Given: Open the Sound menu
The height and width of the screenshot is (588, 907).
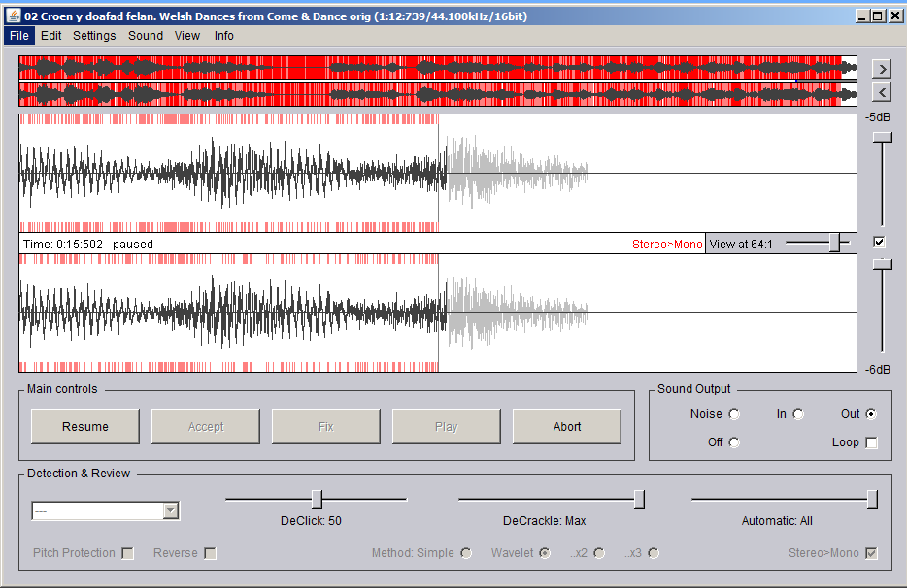Looking at the screenshot, I should click(x=146, y=36).
